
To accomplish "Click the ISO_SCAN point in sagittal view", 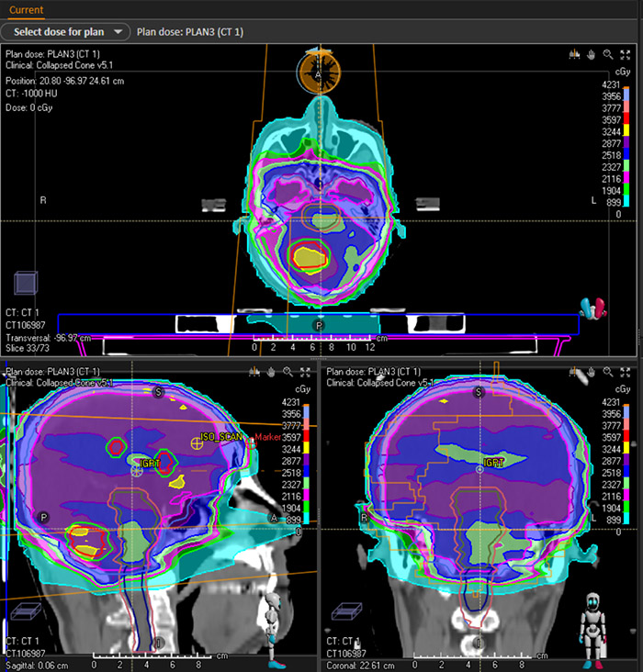I will pos(197,442).
